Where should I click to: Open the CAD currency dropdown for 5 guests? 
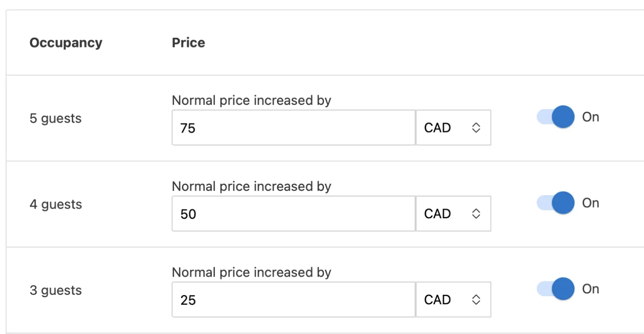click(453, 128)
